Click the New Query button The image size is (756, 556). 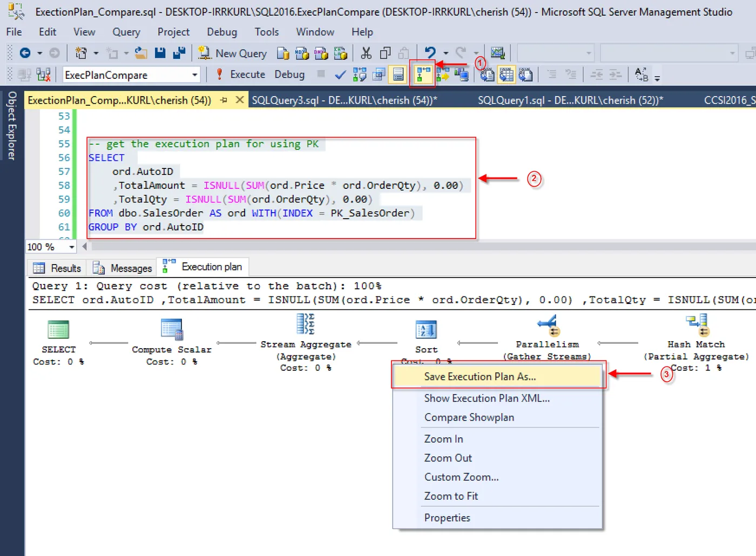(232, 53)
